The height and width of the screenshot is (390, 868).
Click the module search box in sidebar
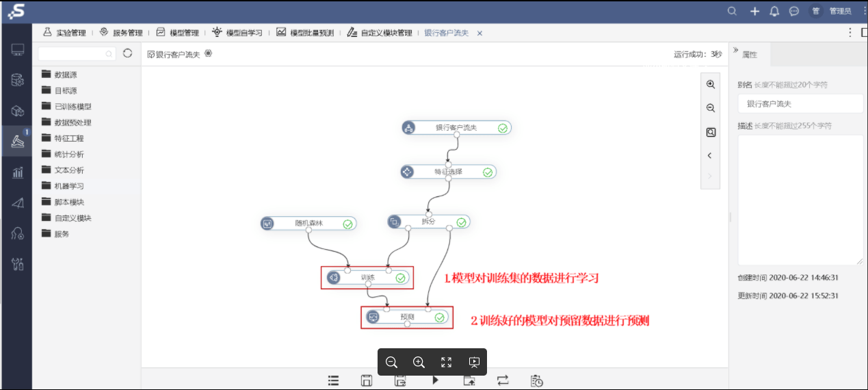point(77,53)
